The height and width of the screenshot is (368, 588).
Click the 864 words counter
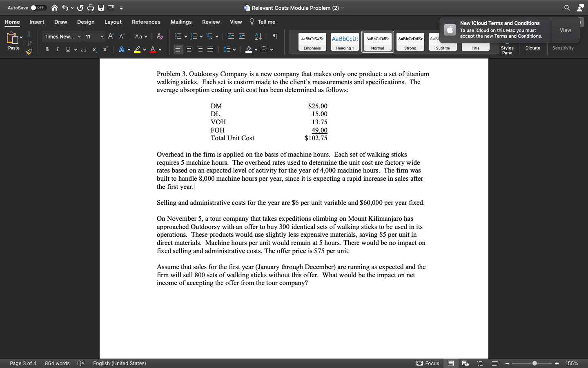pos(57,363)
